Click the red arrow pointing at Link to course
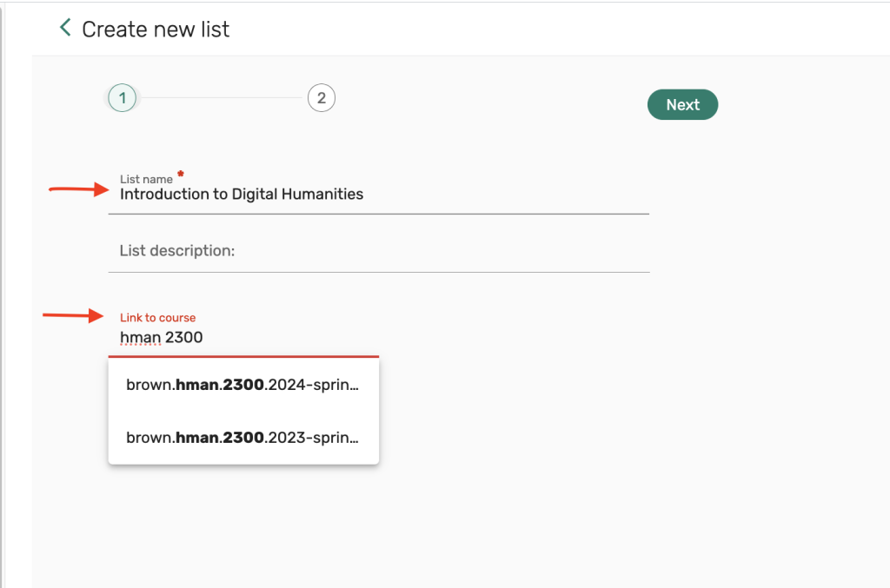Screen dimensions: 890x588 point(73,316)
